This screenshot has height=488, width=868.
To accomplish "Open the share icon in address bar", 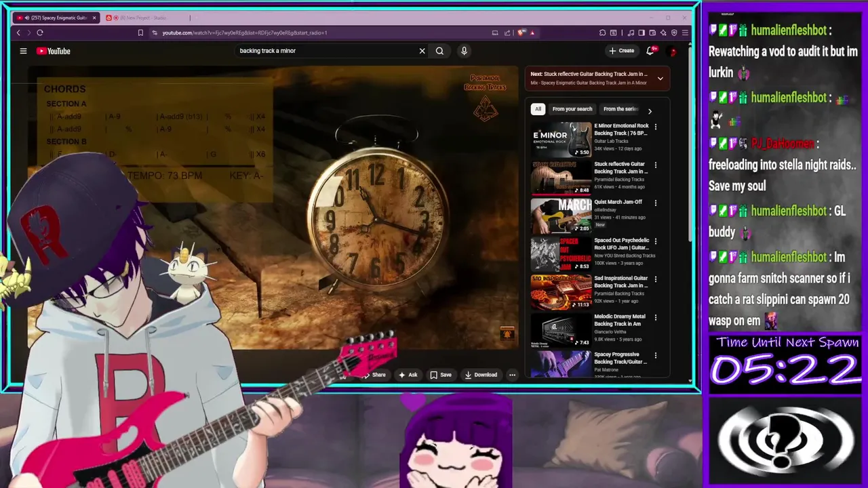I will pyautogui.click(x=507, y=33).
